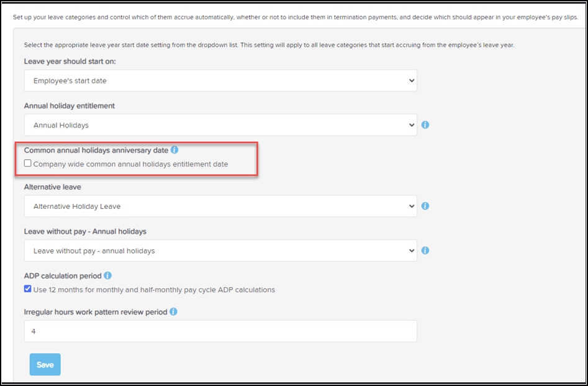Click info icon beside Annual Holidays dropdown
588x386 pixels.
(425, 125)
